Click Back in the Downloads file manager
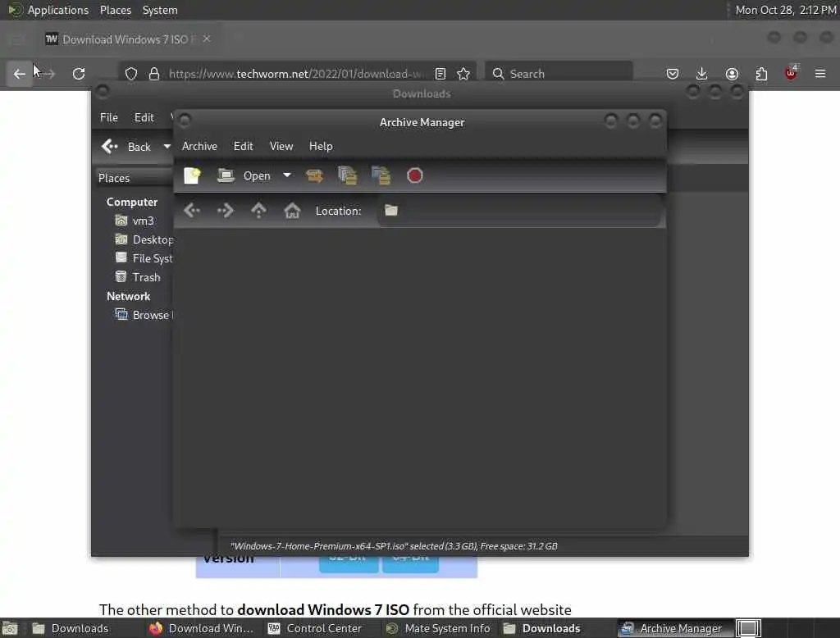The width and height of the screenshot is (840, 638). (x=126, y=146)
